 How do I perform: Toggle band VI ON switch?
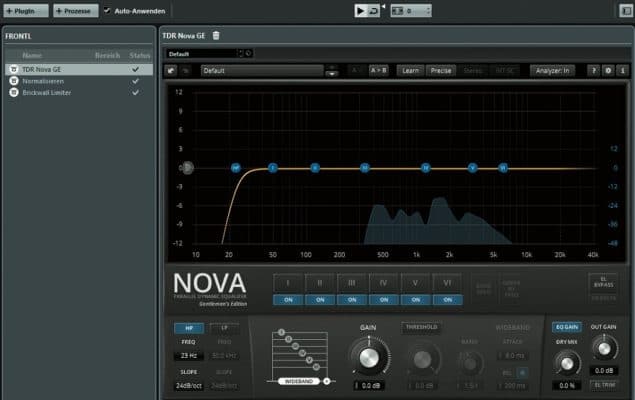pyautogui.click(x=447, y=300)
